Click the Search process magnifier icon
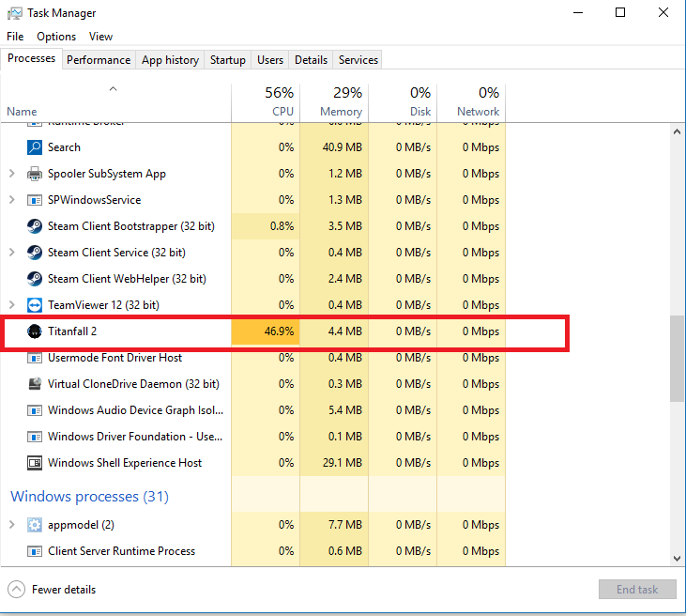This screenshot has width=686, height=616. pyautogui.click(x=35, y=147)
